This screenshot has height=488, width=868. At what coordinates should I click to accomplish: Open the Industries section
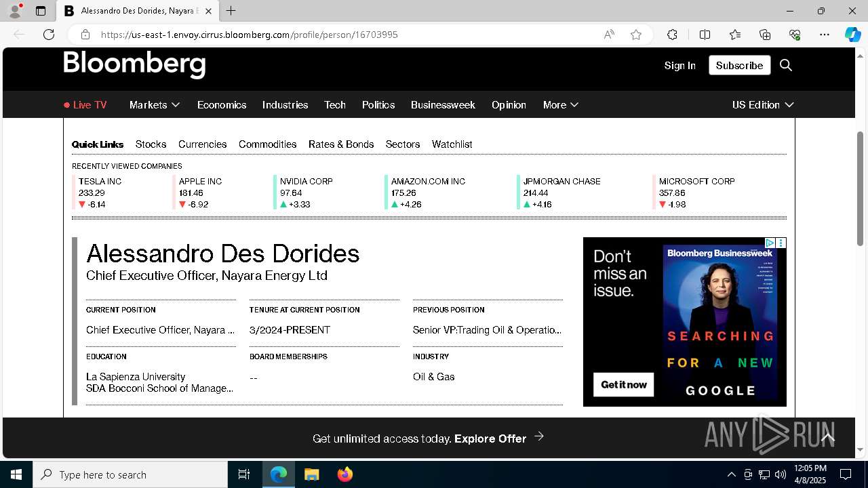[285, 105]
